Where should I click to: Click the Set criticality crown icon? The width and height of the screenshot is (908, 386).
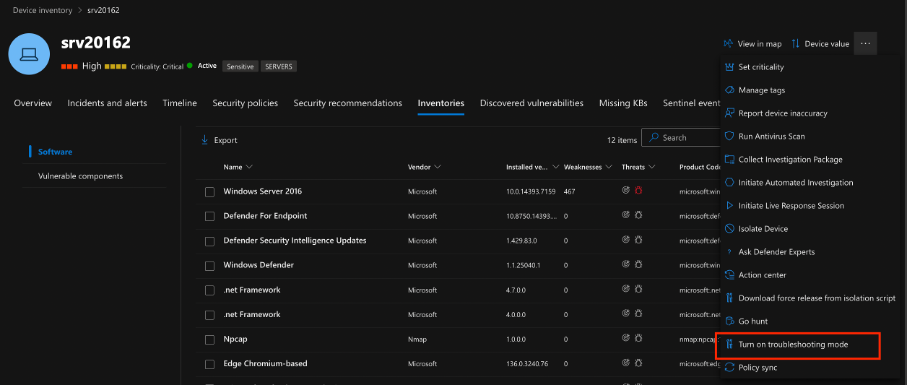coord(730,67)
